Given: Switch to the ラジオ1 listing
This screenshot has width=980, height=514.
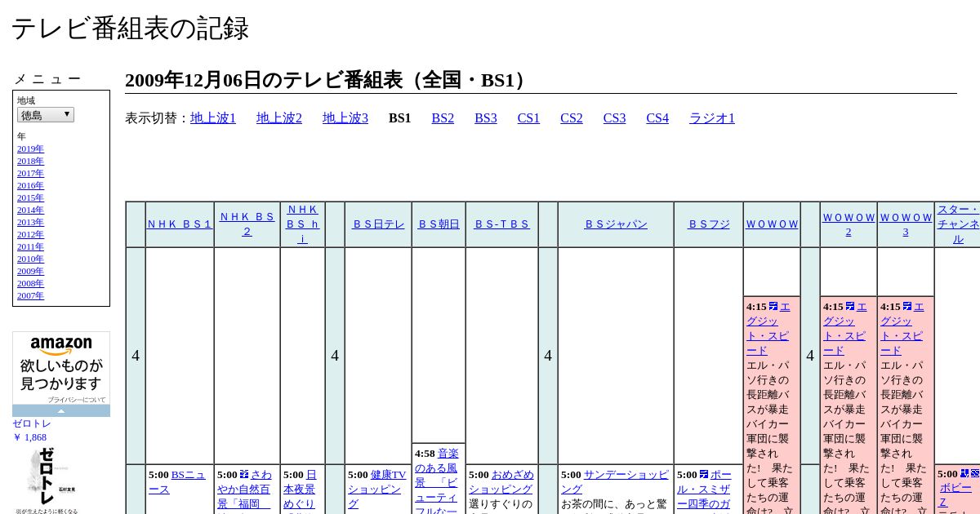Looking at the screenshot, I should 712,118.
